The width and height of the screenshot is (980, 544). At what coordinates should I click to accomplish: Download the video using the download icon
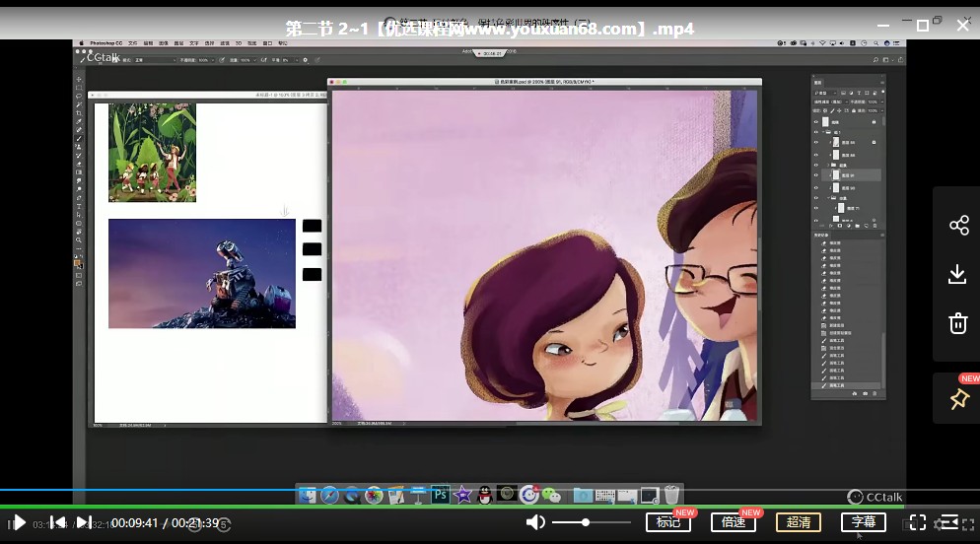(958, 274)
